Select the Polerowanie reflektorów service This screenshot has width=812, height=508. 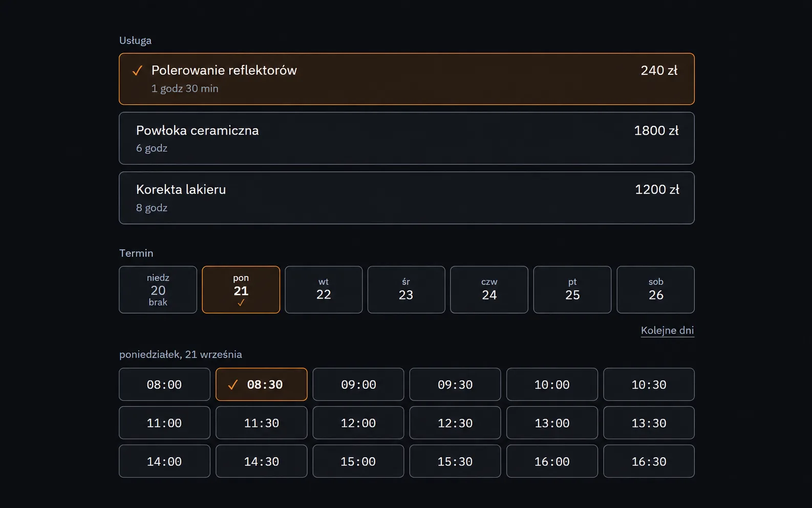pyautogui.click(x=407, y=79)
